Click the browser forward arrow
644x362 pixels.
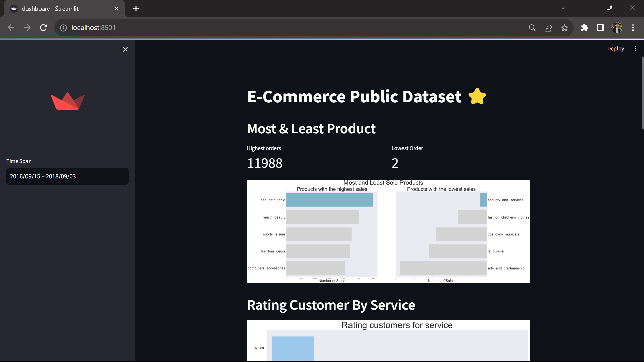[27, 28]
